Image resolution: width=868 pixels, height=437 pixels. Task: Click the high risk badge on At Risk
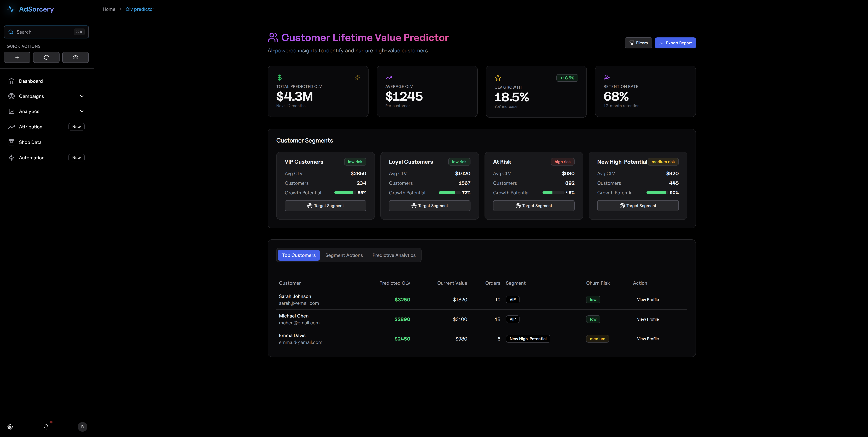[562, 162]
